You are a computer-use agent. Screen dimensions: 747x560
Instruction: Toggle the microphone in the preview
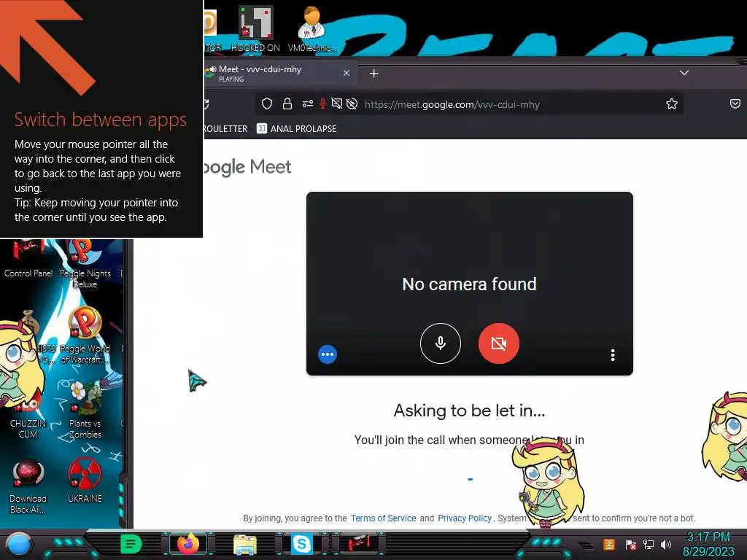441,343
